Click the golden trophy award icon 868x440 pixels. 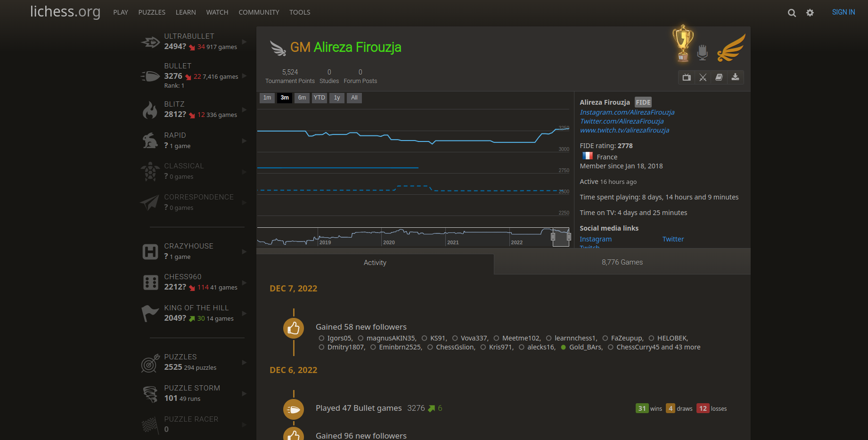coord(683,43)
